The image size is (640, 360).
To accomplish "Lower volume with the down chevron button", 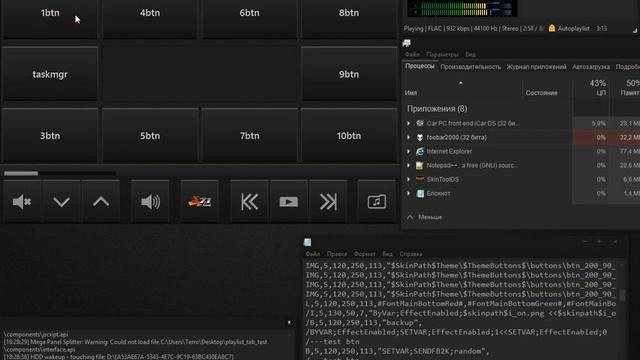I will (x=61, y=202).
